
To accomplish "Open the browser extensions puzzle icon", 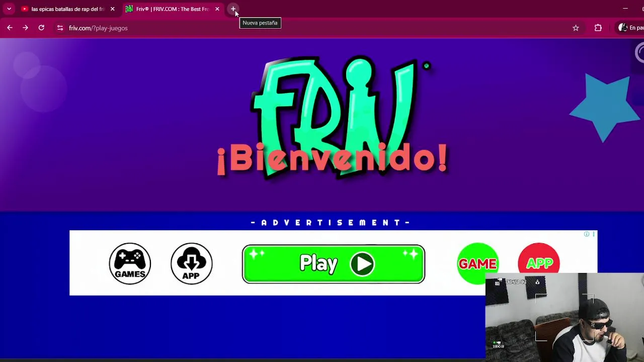I will coord(598,28).
